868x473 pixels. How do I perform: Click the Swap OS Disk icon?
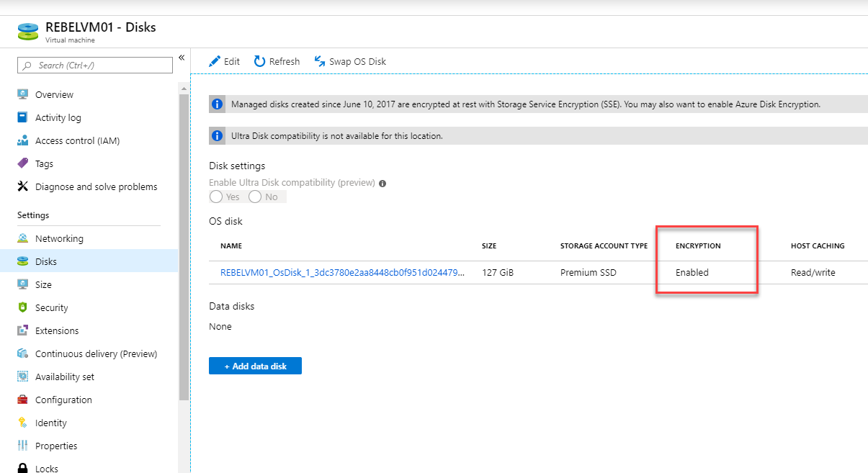320,61
